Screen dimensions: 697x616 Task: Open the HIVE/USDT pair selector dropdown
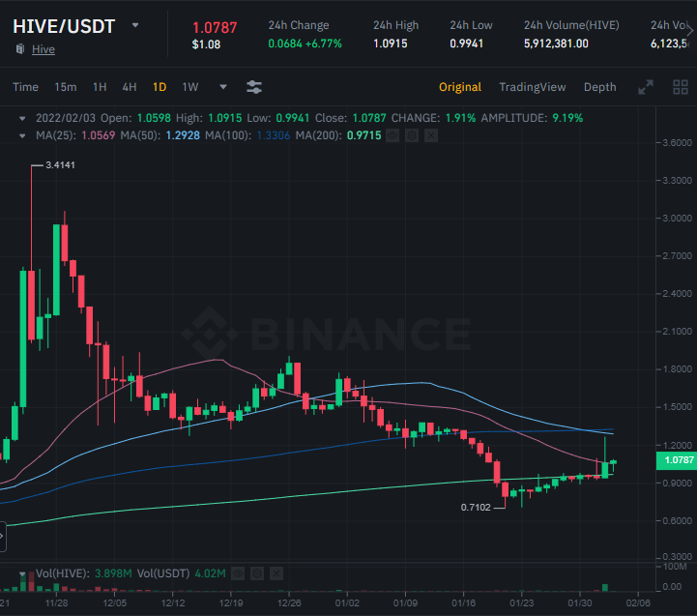pos(135,25)
